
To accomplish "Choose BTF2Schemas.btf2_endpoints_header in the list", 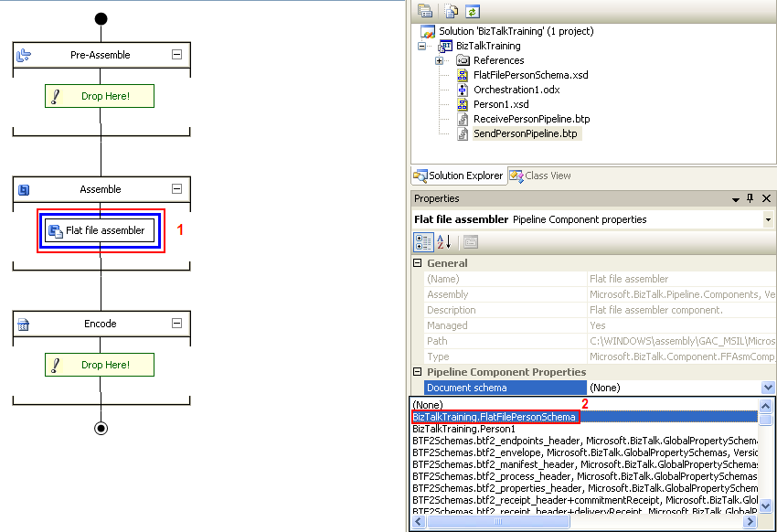I will tap(585, 441).
